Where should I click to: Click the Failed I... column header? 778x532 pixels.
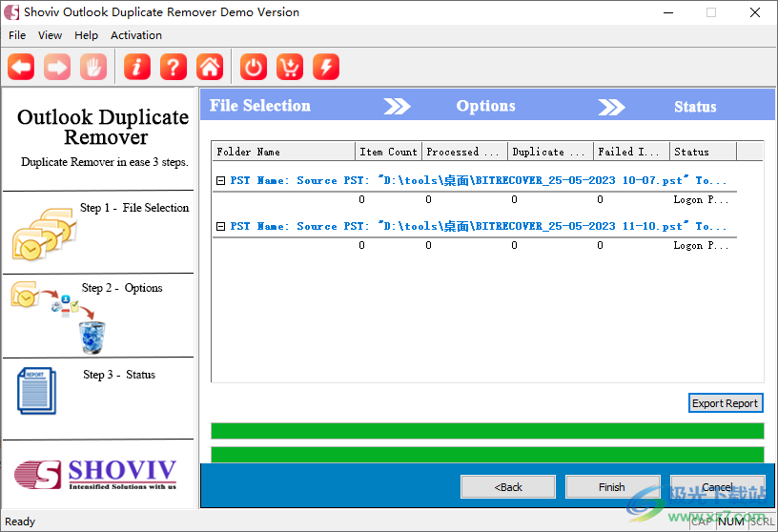coord(631,152)
